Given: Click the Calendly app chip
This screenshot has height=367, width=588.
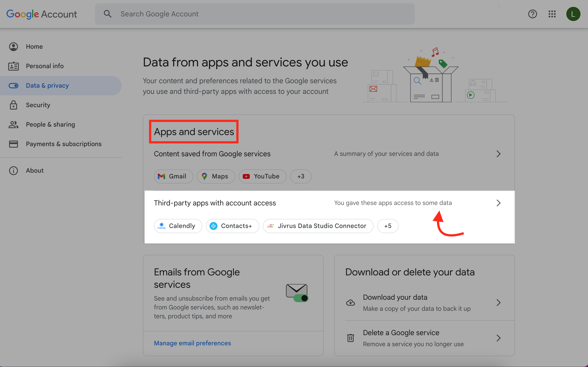Looking at the screenshot, I should pos(178,226).
